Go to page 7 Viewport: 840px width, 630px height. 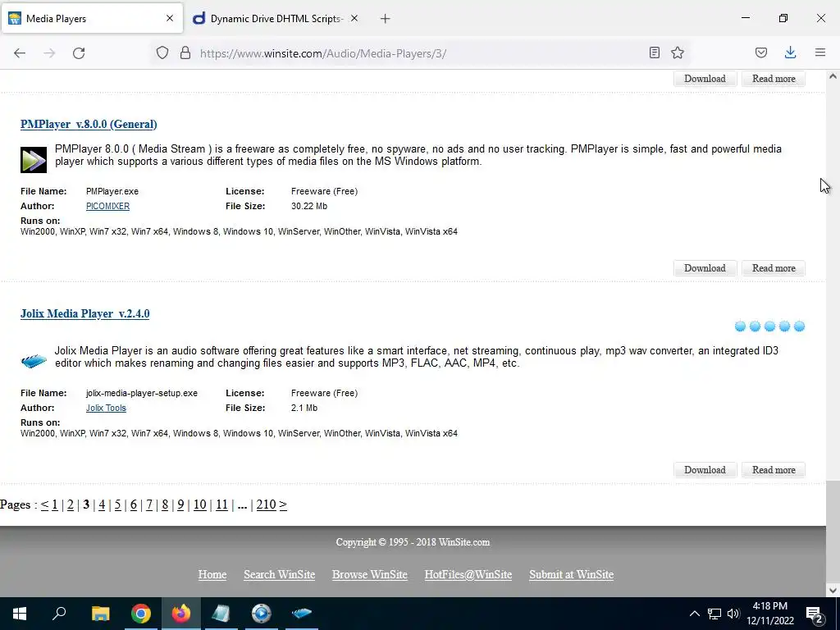pos(149,504)
